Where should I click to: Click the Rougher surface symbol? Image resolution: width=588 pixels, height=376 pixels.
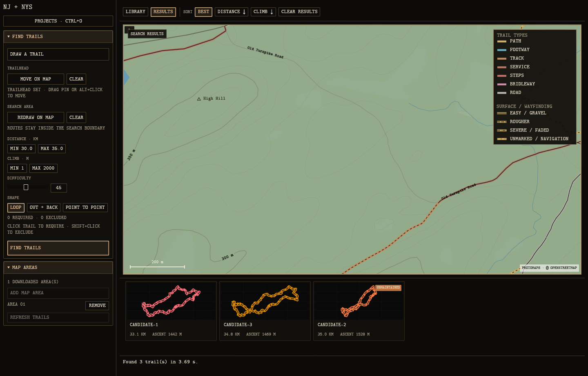tap(502, 122)
